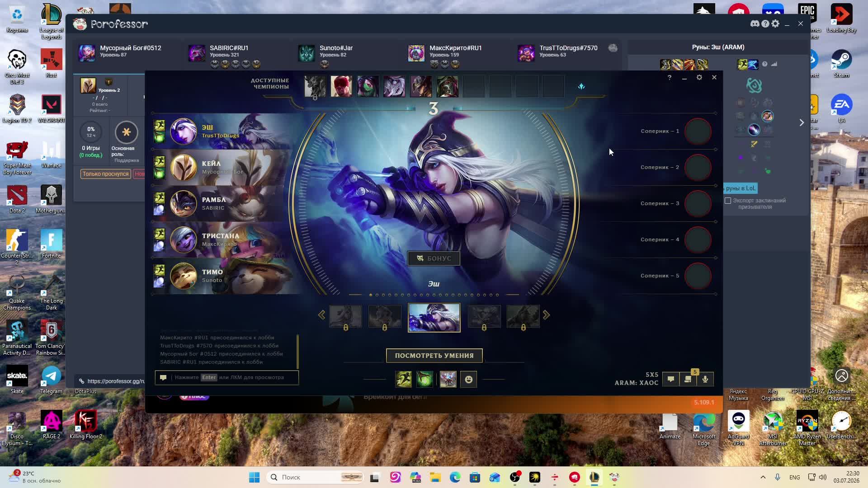Click the reroll crystal icon beside available champions

[x=581, y=86]
